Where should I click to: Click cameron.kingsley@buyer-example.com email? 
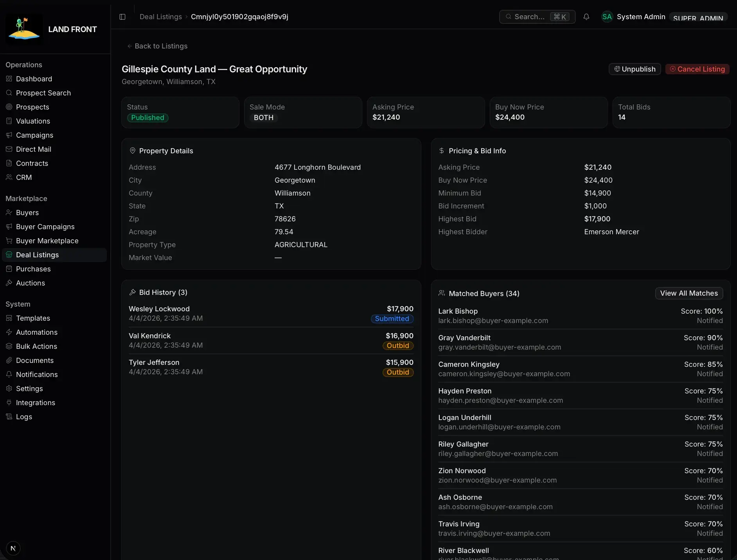[x=504, y=374]
